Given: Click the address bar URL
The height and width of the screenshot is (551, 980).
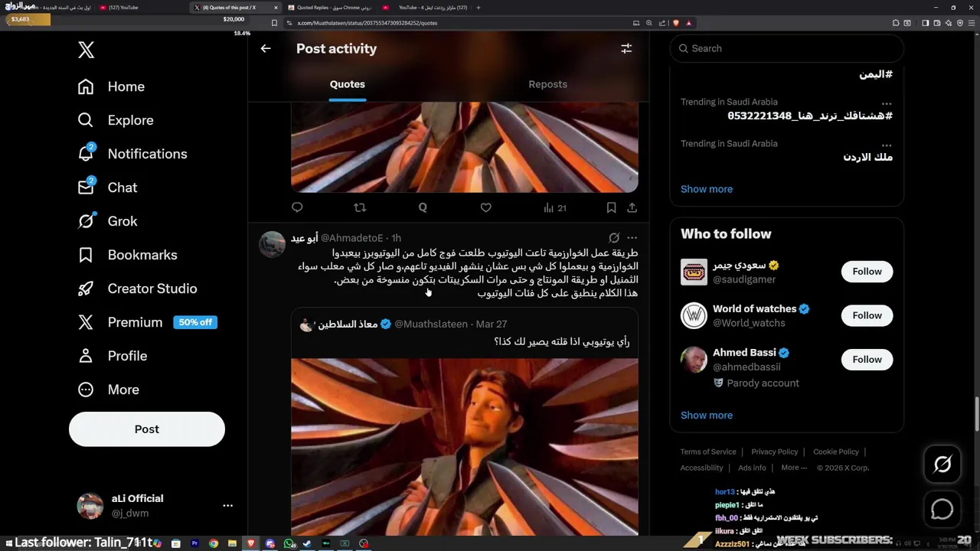Looking at the screenshot, I should (367, 23).
